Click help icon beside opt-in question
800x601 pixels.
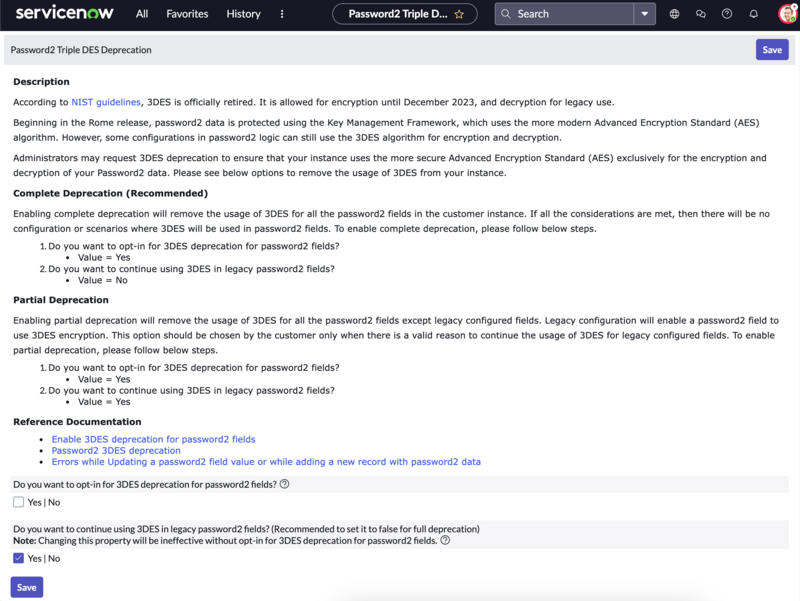pos(285,484)
